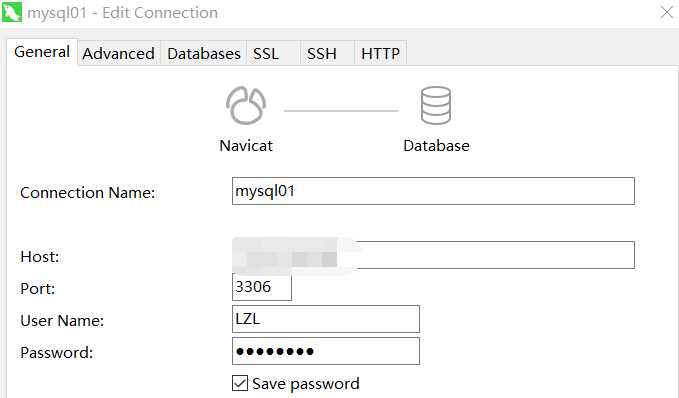Click the Navicat text under the logo
The image size is (679, 398).
click(246, 146)
